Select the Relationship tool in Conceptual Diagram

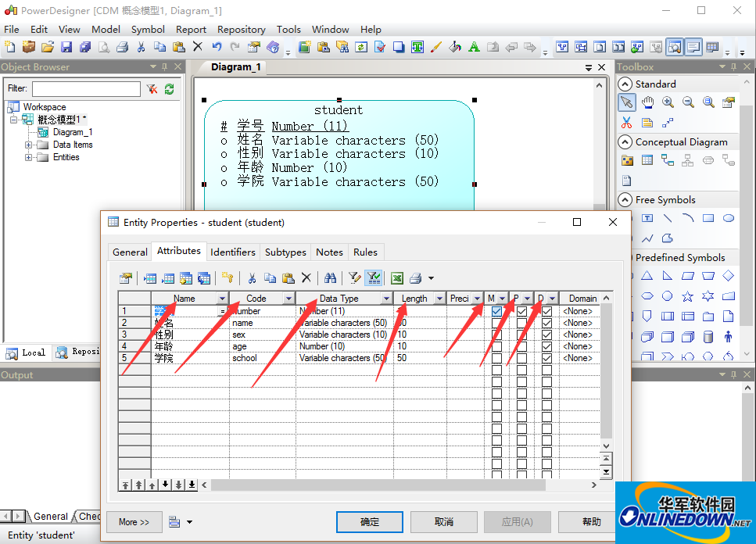[668, 160]
